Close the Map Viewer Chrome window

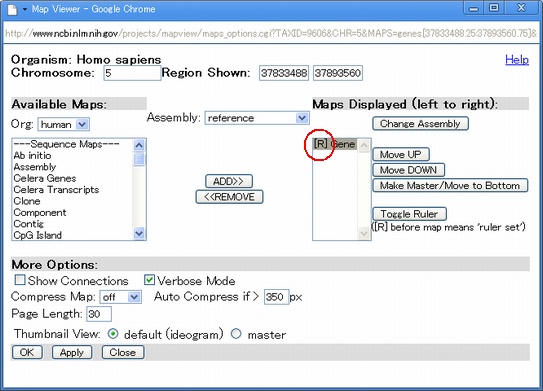pos(521,8)
